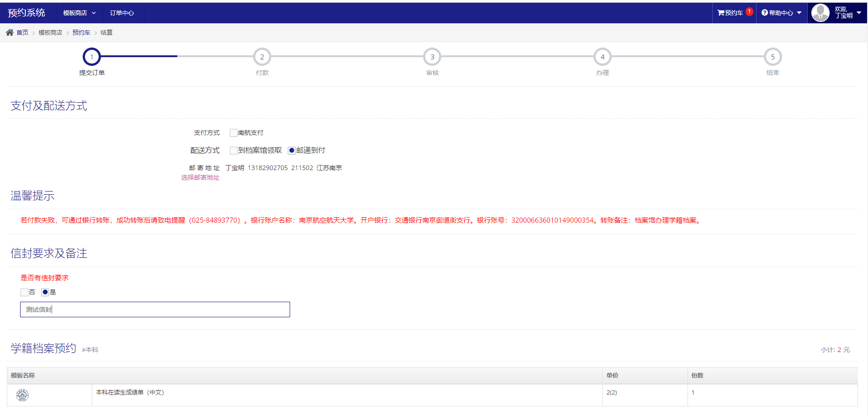
Task: Click the 帮助中心 question mark icon
Action: coord(764,13)
